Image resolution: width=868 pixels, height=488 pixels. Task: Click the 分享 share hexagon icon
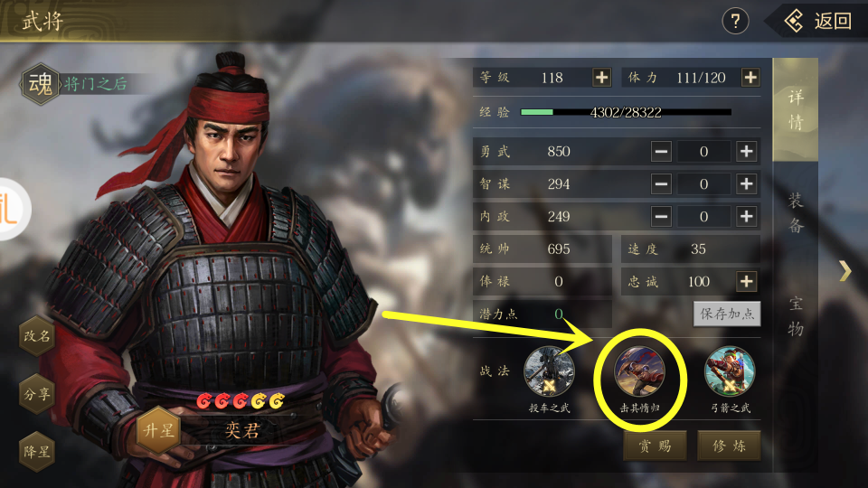[x=37, y=394]
